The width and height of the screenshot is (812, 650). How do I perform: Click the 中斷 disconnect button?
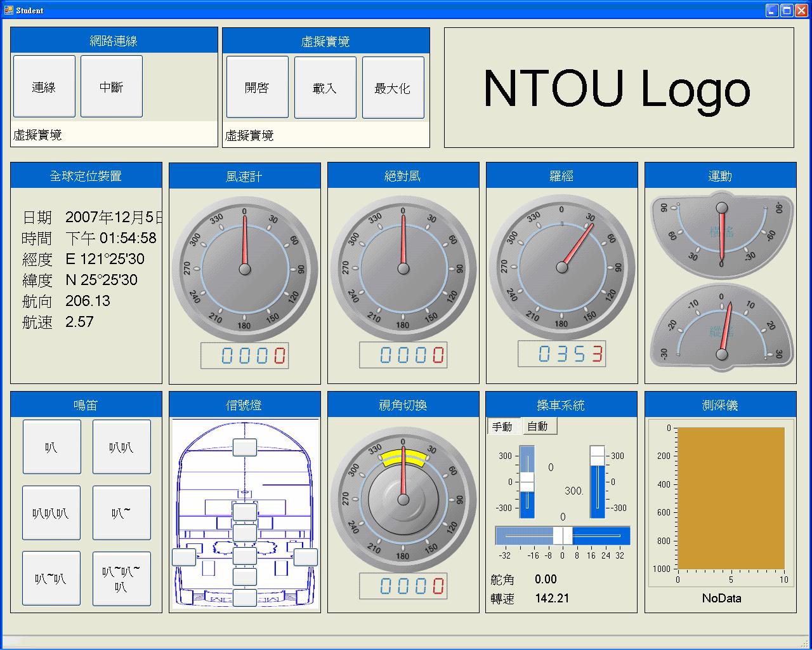pos(112,86)
